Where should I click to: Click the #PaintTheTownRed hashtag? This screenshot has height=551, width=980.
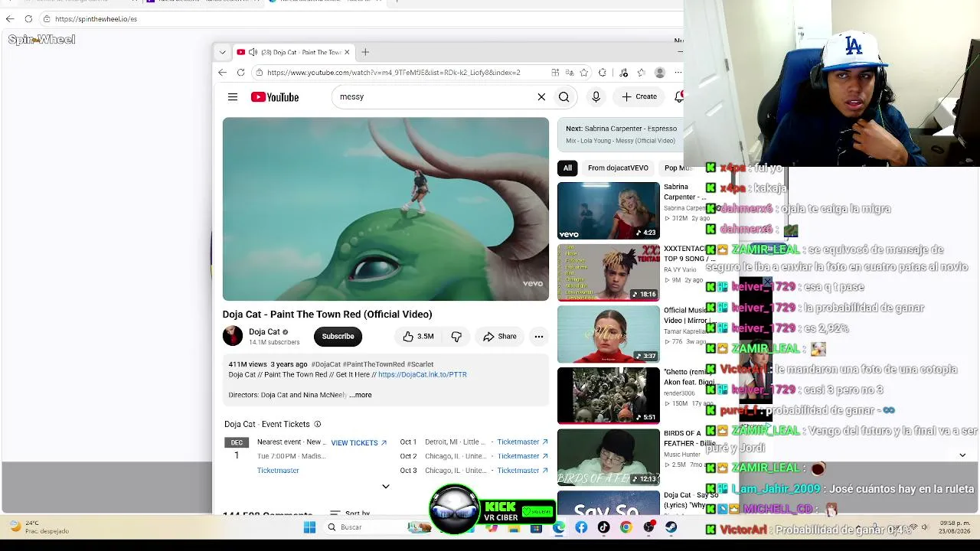pos(374,364)
